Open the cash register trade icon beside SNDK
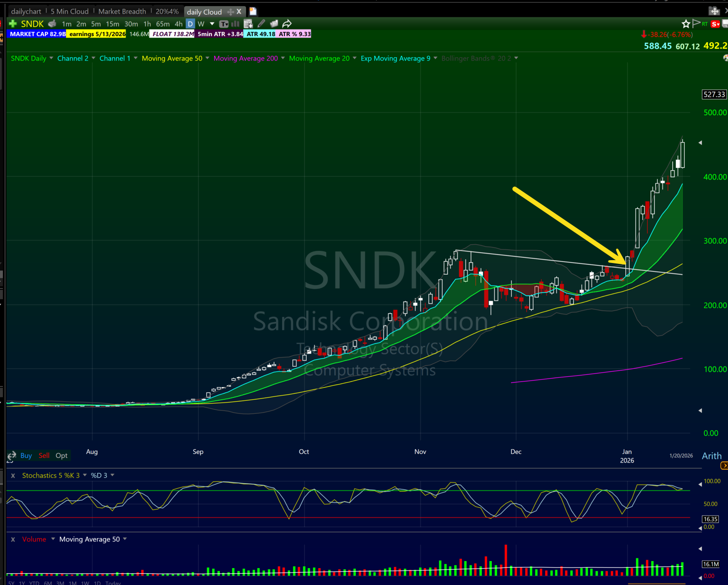Screen dimensions: 728x585 [x=52, y=23]
